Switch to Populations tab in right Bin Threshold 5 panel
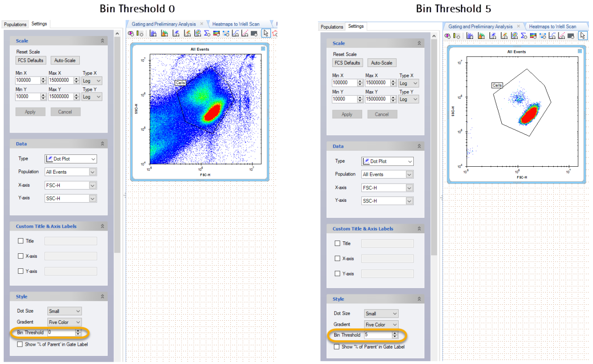Viewport: 593px width, 364px height. [332, 27]
